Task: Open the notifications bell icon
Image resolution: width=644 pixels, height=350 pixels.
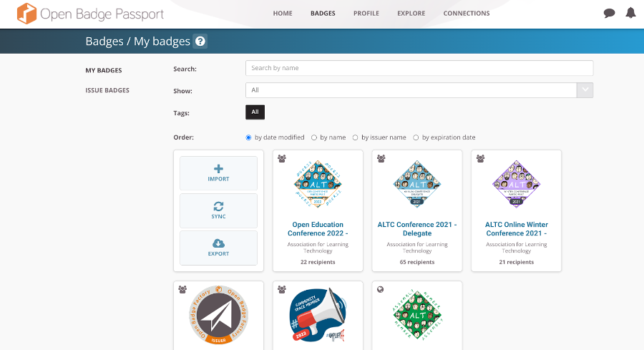Action: (x=630, y=13)
